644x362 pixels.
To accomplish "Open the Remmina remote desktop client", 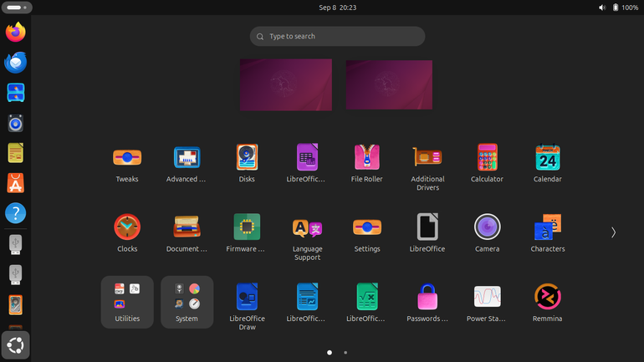I will (548, 303).
